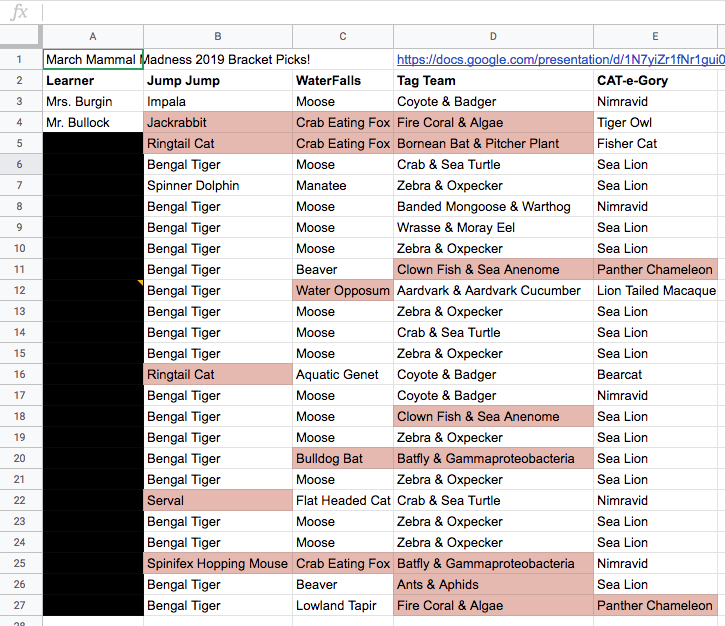
Task: Select row 6 header
Action: (x=20, y=165)
